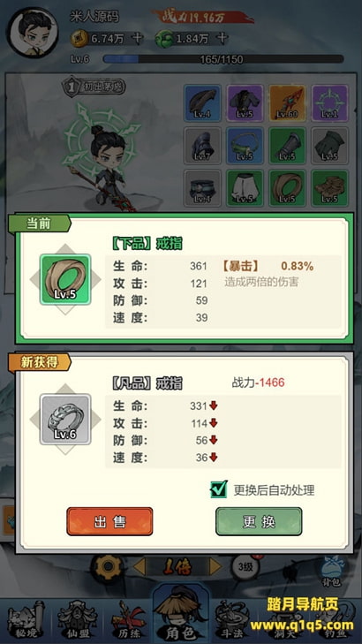Select the Lv.7 helmet equipment slot

coord(202,146)
